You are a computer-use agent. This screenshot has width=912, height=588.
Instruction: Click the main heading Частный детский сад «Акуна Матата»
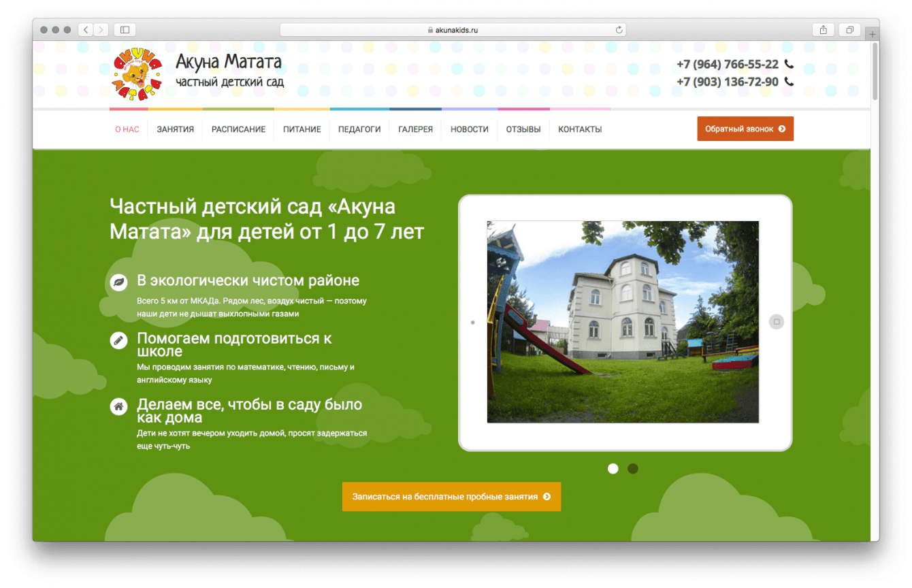click(267, 219)
